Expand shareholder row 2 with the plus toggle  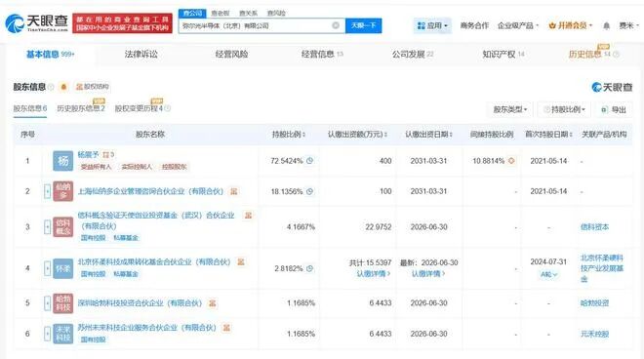47,191
